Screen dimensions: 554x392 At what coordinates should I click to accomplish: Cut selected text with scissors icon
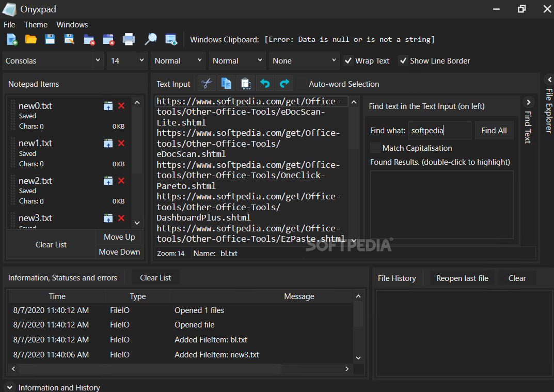207,84
